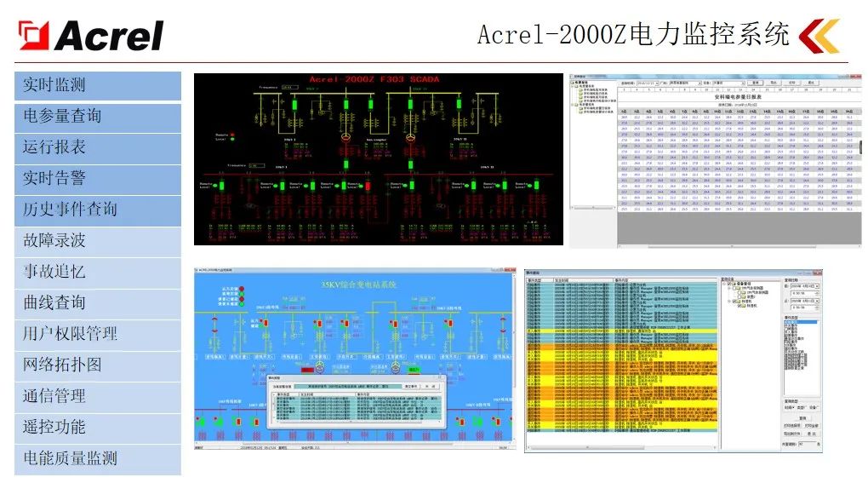
Task: Select 实时监测 in the left menu
Action: [97, 85]
